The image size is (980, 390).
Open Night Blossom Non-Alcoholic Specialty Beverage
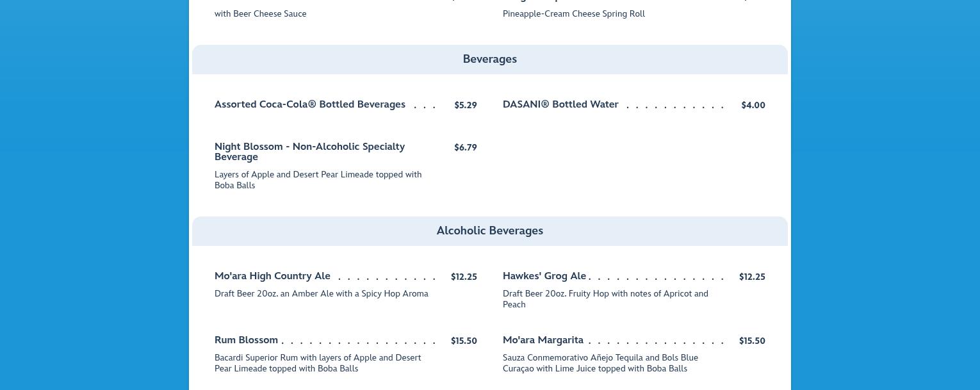pyautogui.click(x=309, y=152)
